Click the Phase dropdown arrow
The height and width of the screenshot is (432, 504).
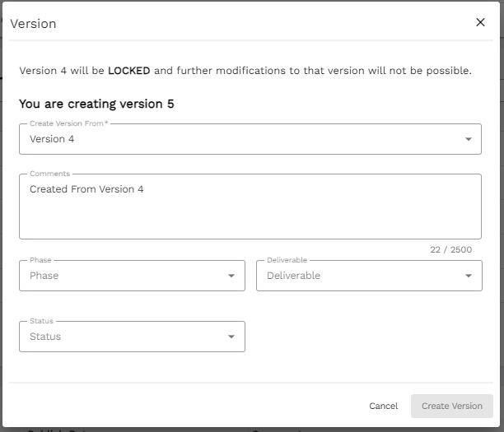[231, 276]
